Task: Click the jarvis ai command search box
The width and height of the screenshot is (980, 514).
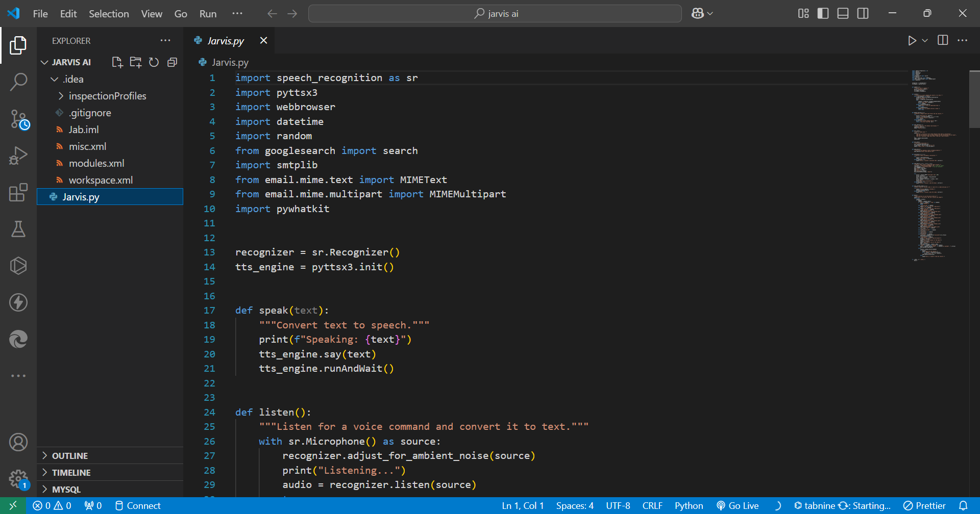Action: pos(495,14)
